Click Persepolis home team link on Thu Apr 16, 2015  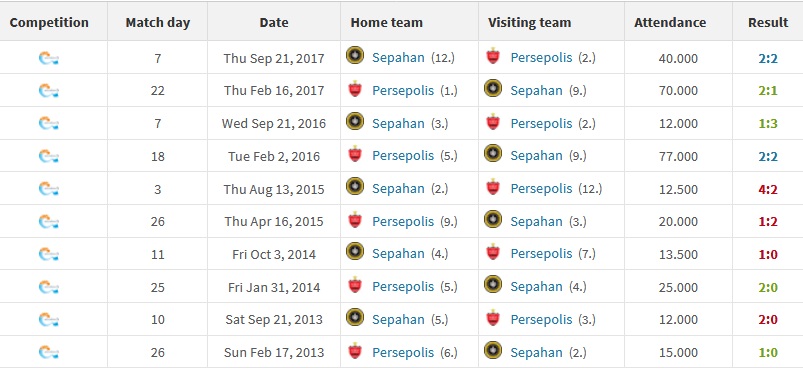click(x=403, y=221)
